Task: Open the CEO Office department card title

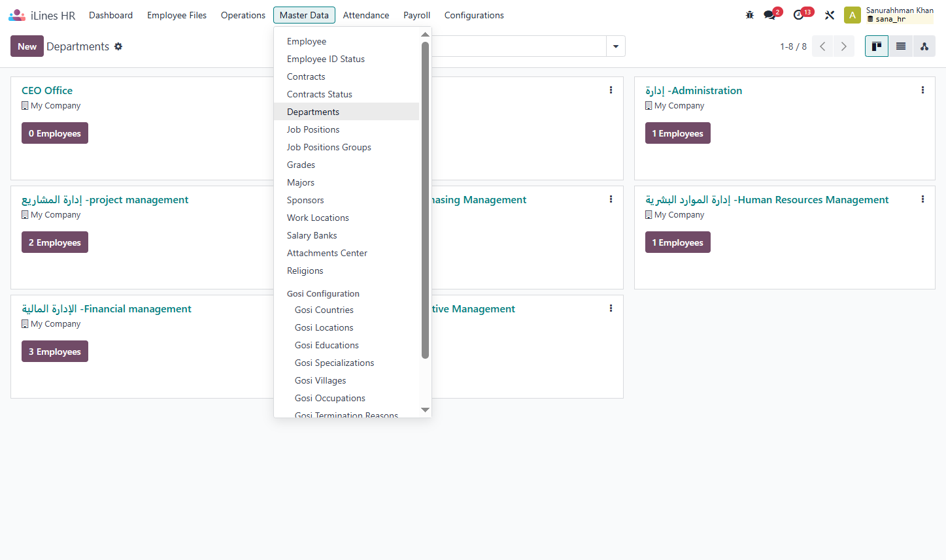Action: click(47, 90)
